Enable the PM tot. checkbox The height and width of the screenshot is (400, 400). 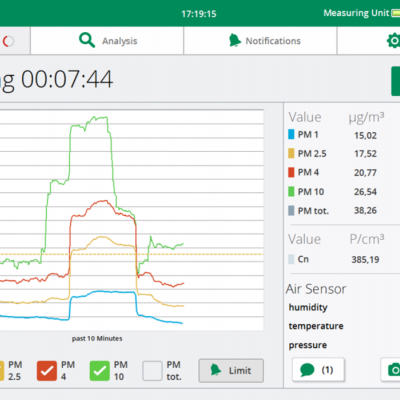pos(152,371)
